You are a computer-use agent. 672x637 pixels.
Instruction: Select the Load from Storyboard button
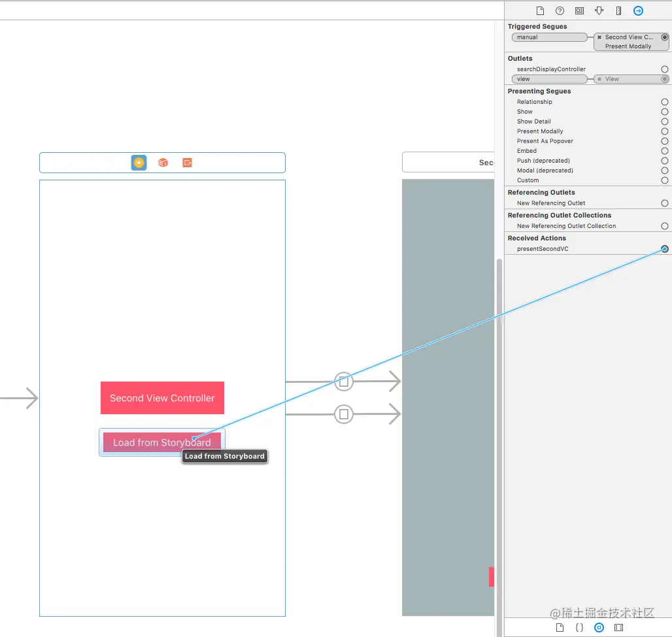pyautogui.click(x=162, y=442)
